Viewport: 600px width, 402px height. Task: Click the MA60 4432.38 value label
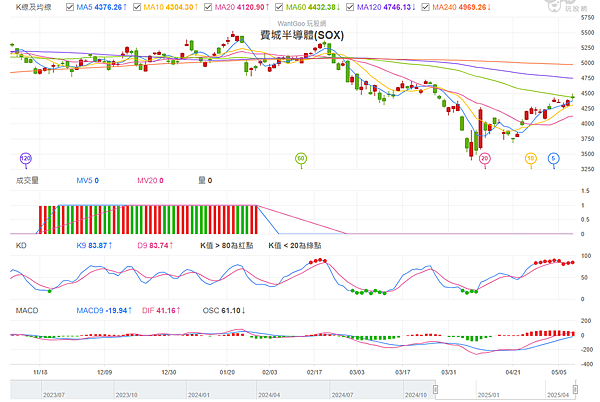pos(313,7)
